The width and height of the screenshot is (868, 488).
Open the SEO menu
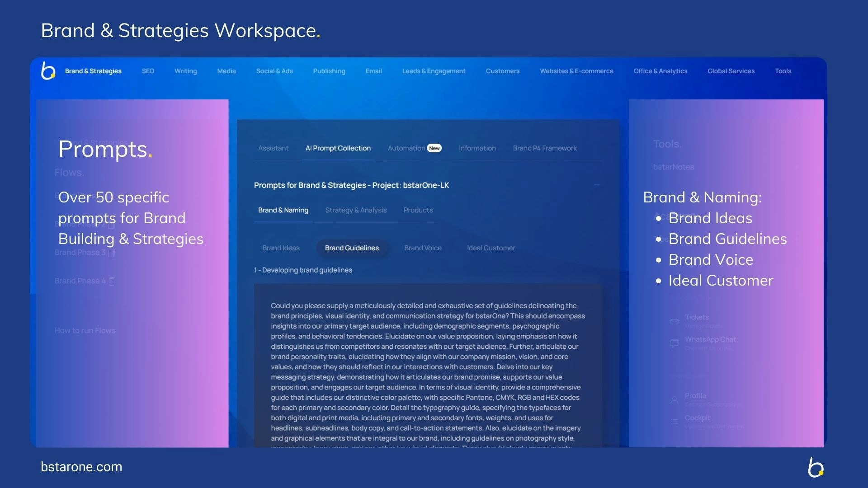pos(148,71)
